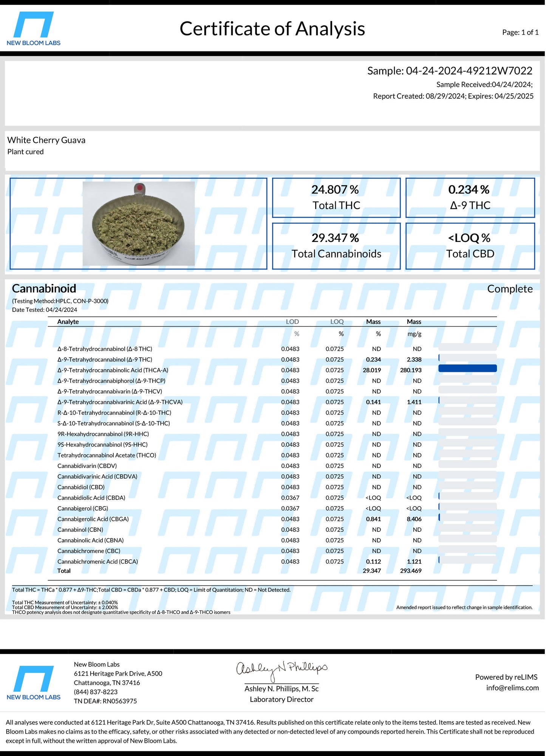Click the CBGA result bar
Image resolution: width=546 pixels, height=756 pixels.
(x=467, y=517)
